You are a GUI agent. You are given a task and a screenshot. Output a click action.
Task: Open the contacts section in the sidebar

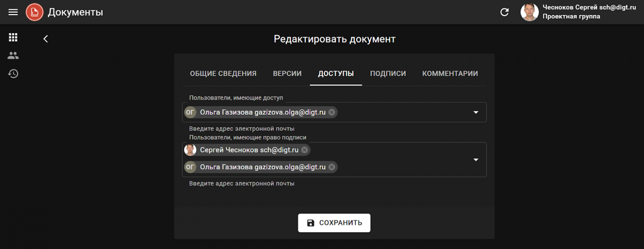13,55
